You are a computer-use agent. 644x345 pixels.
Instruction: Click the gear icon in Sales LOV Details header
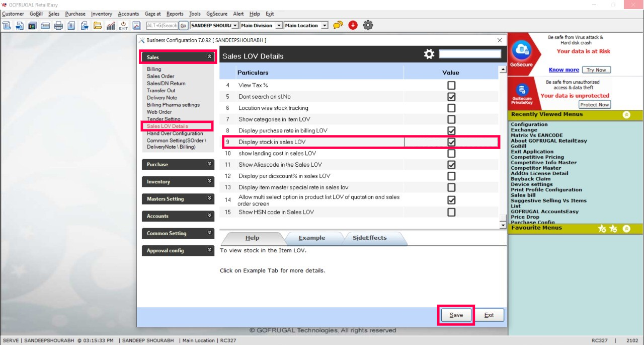pos(429,54)
